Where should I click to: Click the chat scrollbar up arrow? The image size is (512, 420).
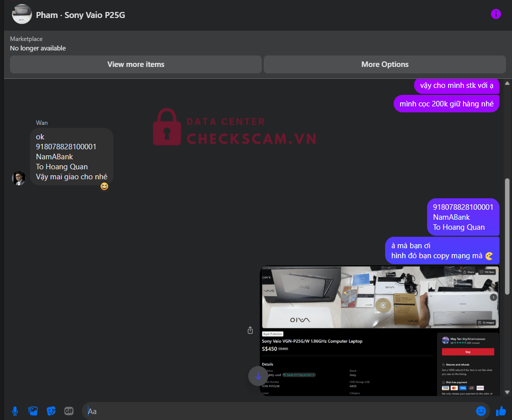point(507,83)
